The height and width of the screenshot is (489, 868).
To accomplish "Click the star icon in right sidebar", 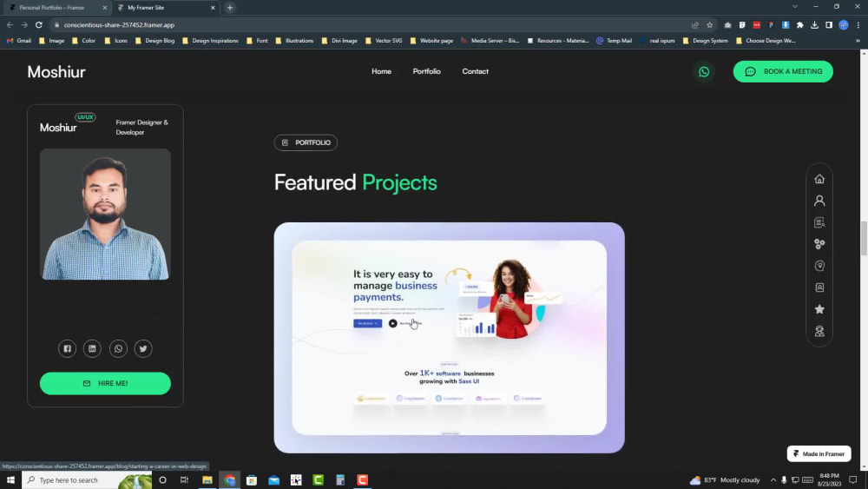I will pos(819,309).
